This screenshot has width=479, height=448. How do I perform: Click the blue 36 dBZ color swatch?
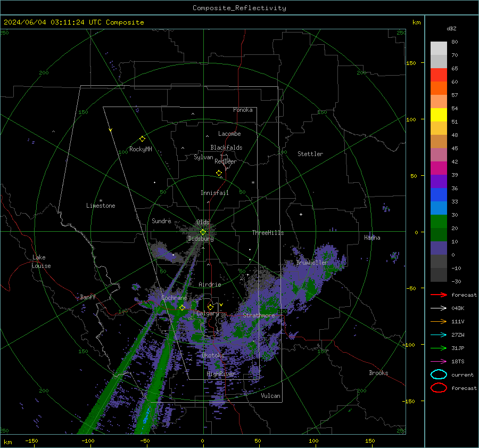click(x=439, y=194)
